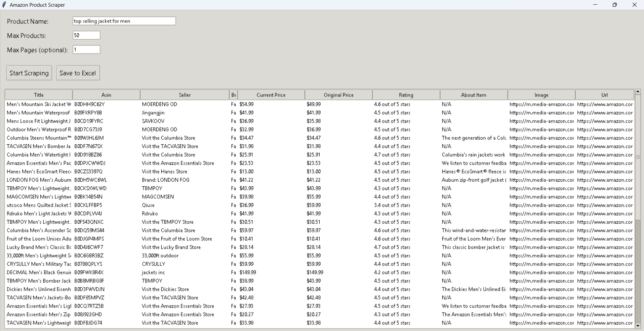Image resolution: width=644 pixels, height=331 pixels.
Task: Click ASIN B0DF85MPVZ
Action: tap(89, 298)
